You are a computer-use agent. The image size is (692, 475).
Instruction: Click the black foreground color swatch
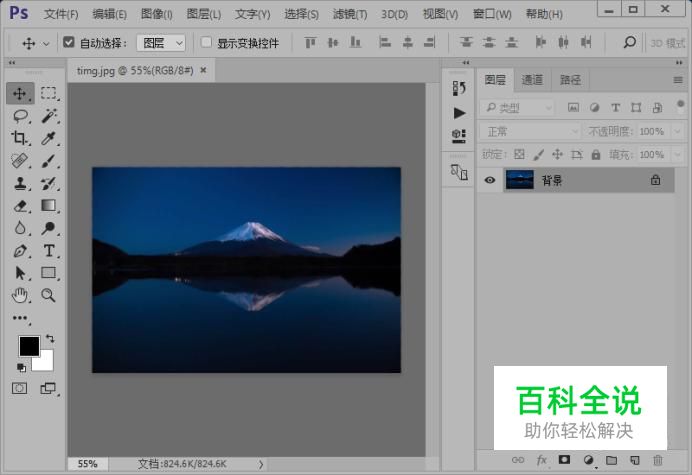27,344
